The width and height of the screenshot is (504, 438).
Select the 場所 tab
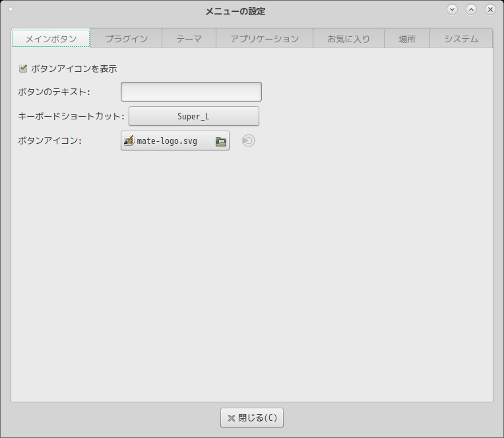pos(407,38)
